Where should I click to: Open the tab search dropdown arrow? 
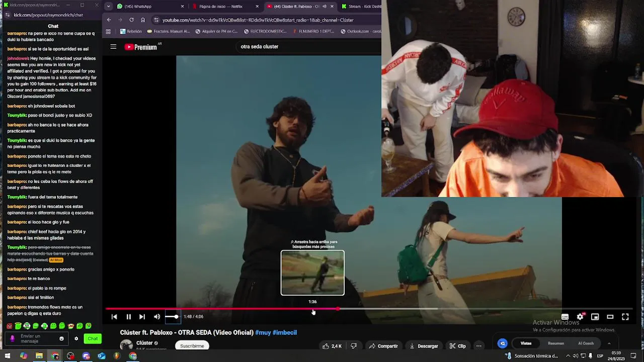[108, 7]
